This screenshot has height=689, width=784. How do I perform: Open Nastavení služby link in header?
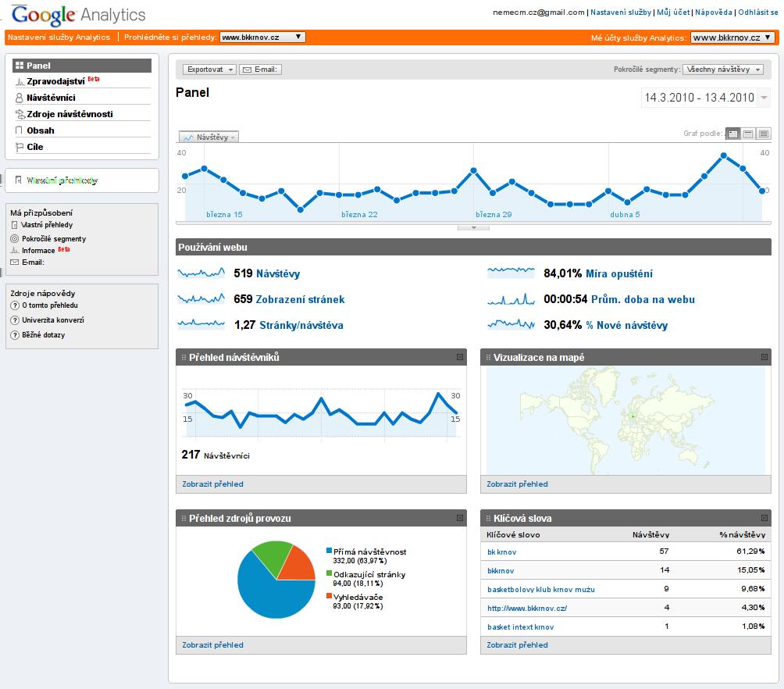pos(621,12)
